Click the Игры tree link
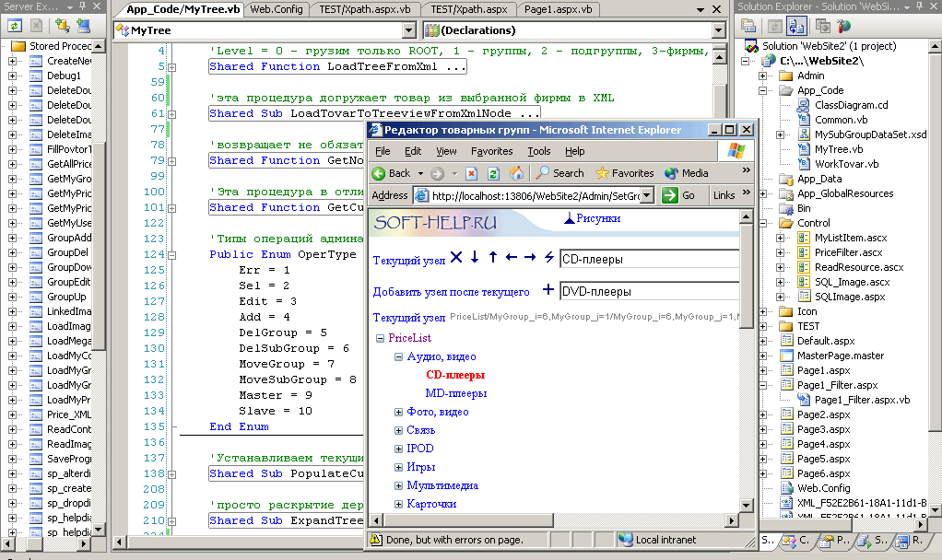942x560 pixels. click(x=420, y=467)
